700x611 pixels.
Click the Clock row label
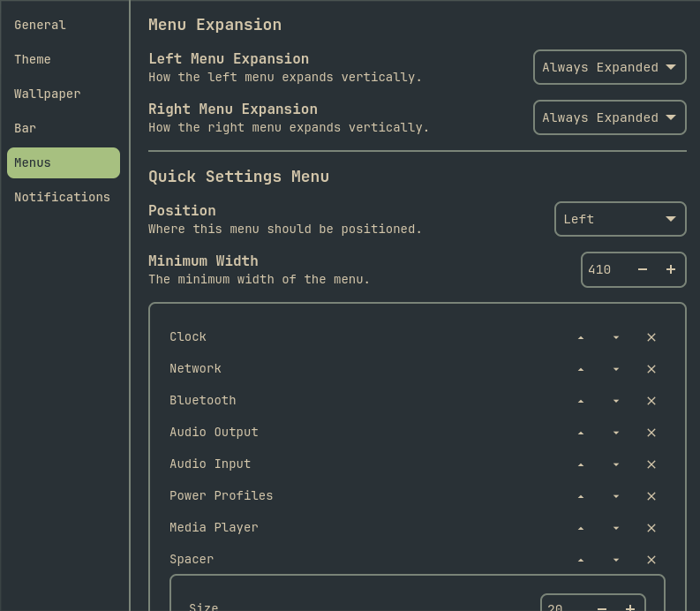(x=188, y=336)
